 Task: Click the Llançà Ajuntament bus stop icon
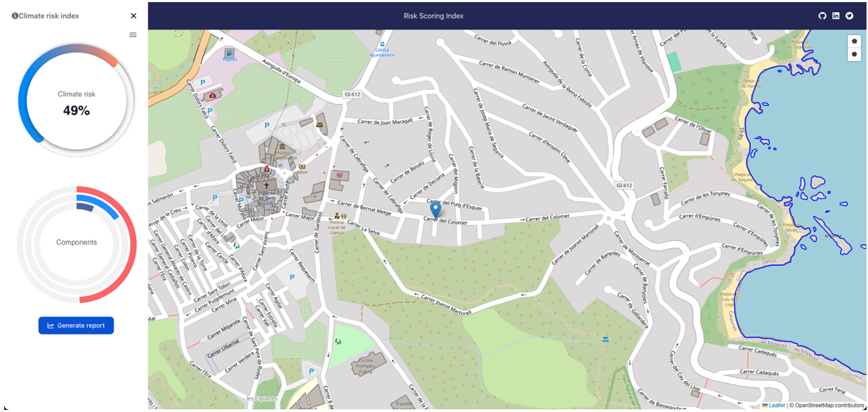click(383, 43)
